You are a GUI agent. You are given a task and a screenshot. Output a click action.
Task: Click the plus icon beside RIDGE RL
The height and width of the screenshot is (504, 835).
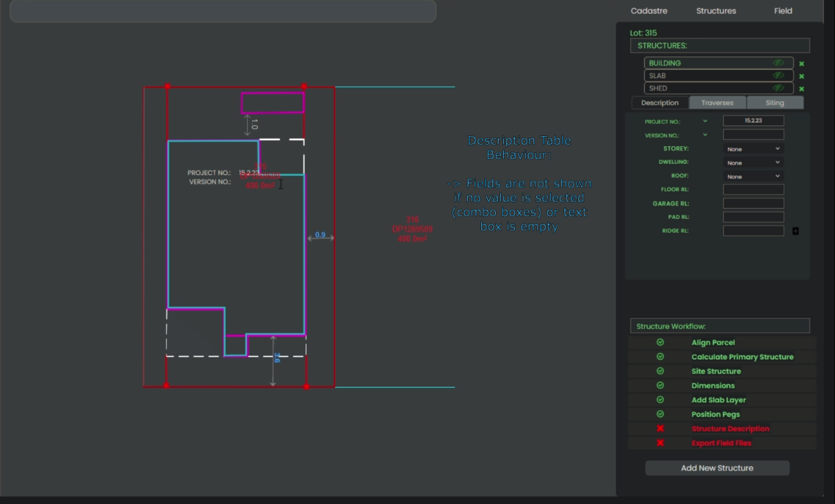pos(796,231)
